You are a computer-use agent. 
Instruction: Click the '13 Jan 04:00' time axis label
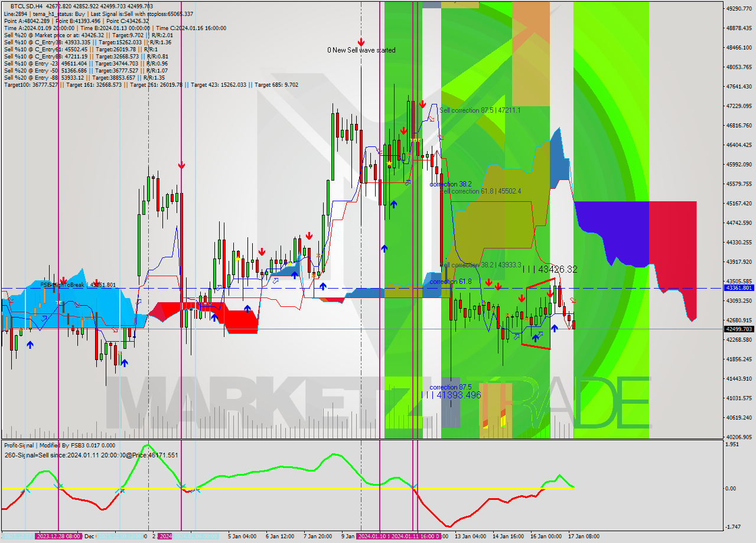(x=470, y=536)
